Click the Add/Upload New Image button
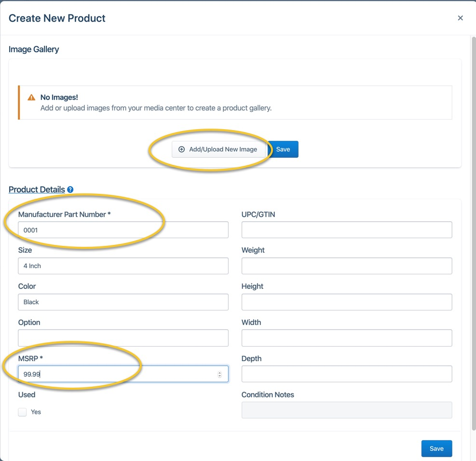476x461 pixels. coord(218,149)
